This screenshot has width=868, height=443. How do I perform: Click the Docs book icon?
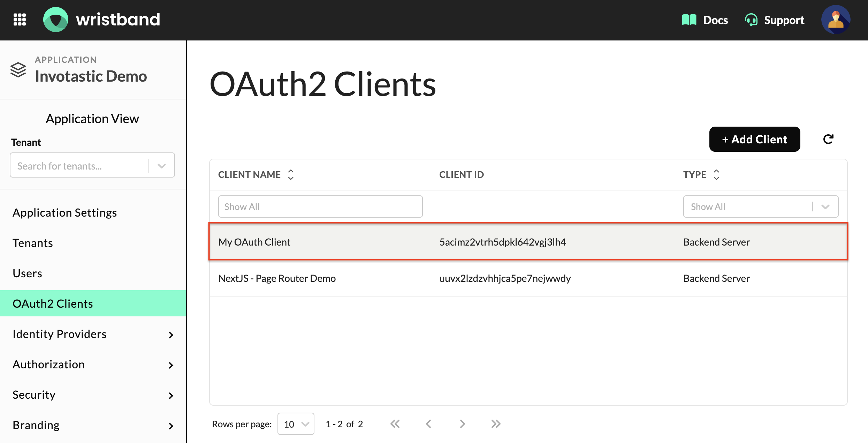pos(689,20)
